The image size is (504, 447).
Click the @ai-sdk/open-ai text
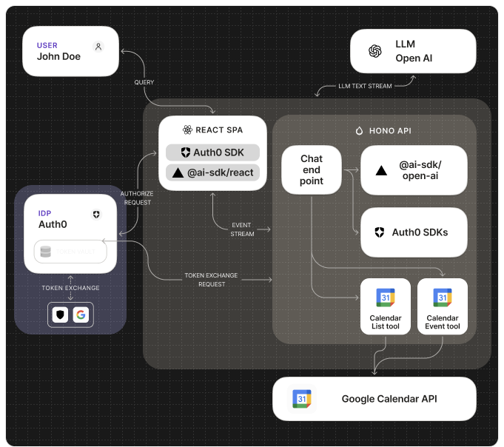pyautogui.click(x=420, y=170)
